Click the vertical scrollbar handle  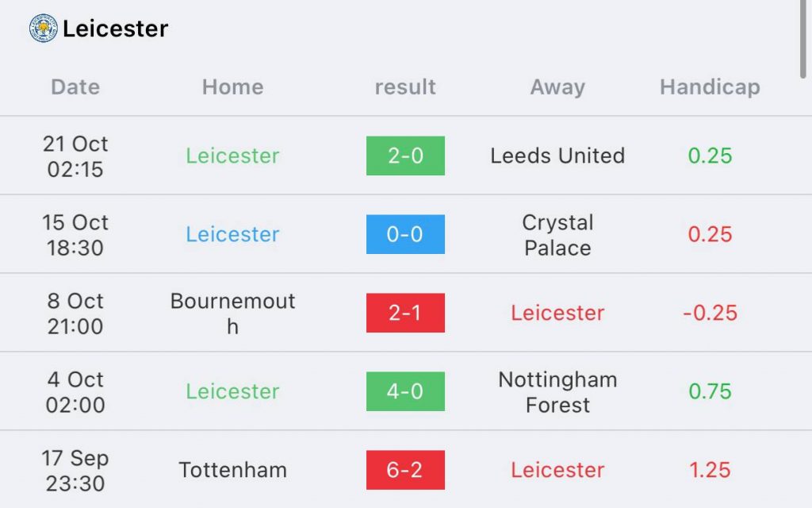coord(802,39)
